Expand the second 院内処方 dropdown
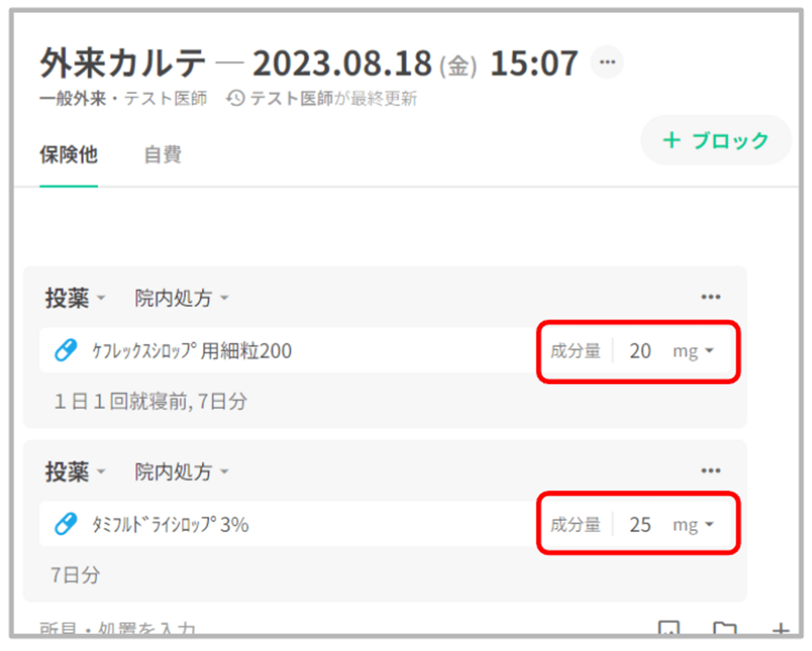The image size is (812, 651). pyautogui.click(x=181, y=472)
